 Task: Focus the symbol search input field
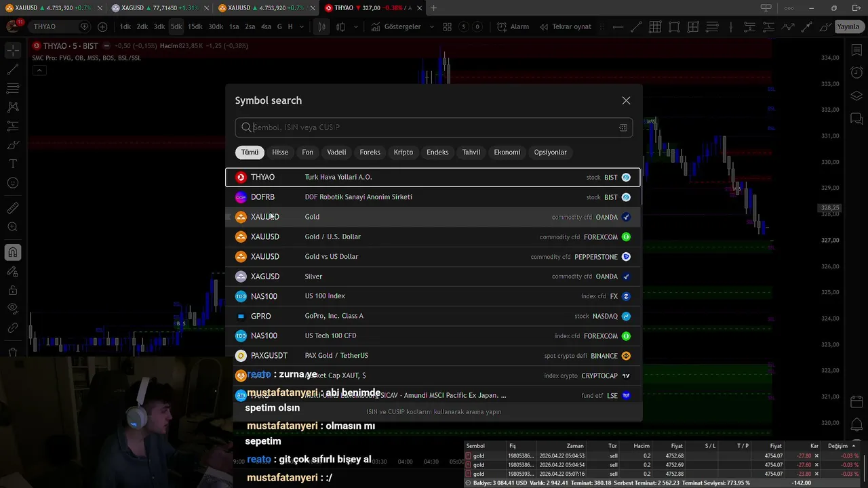[x=434, y=127]
